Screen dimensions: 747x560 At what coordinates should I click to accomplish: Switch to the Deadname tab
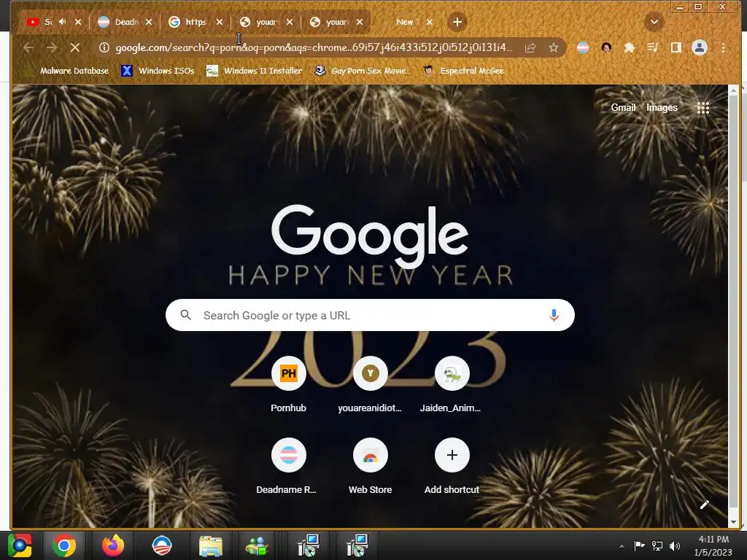point(120,22)
